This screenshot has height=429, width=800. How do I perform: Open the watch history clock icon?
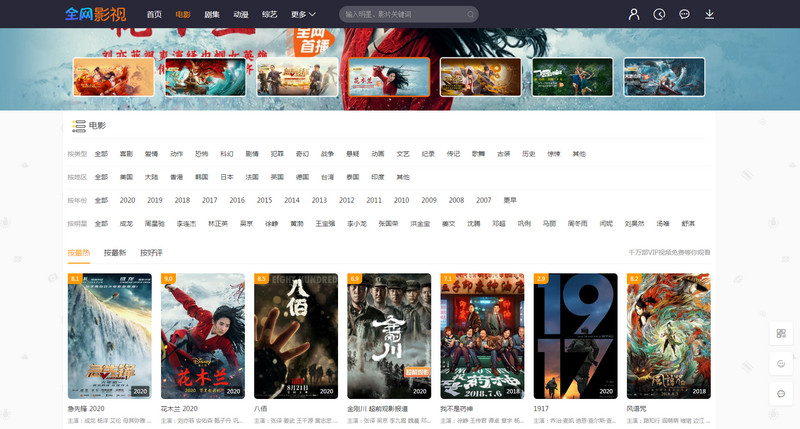(659, 14)
